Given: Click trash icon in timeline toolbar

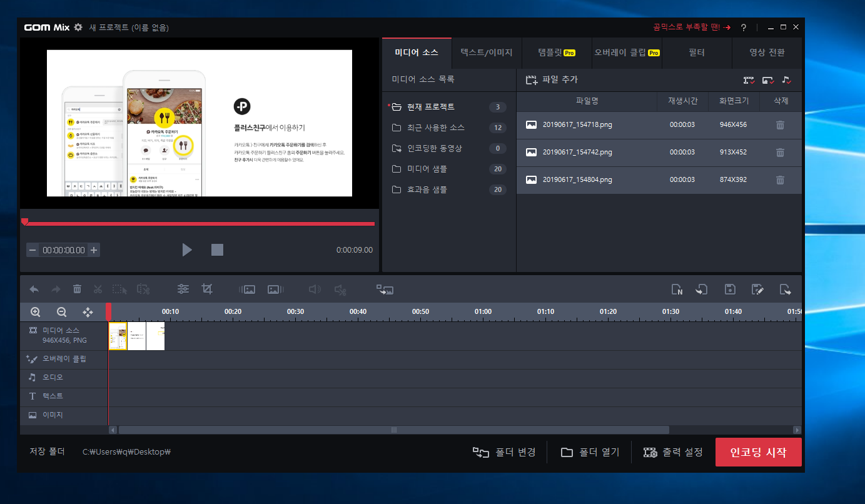Looking at the screenshot, I should pos(77,290).
